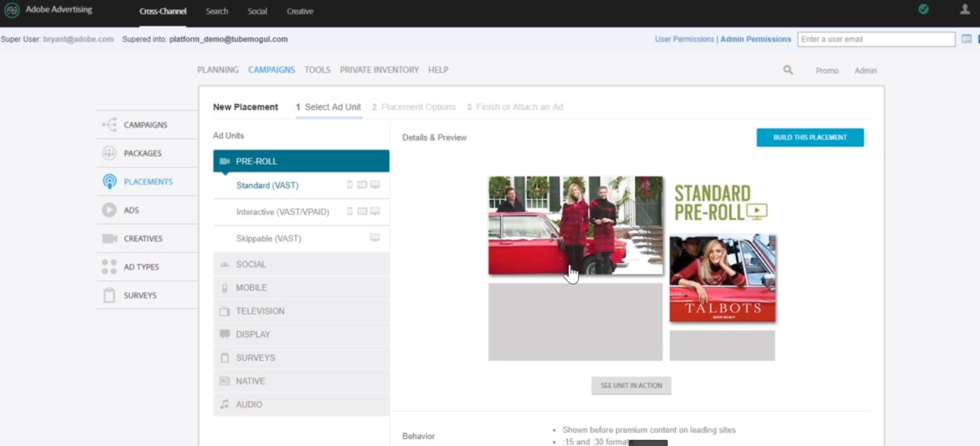Image resolution: width=980 pixels, height=446 pixels.
Task: Open the user profile icon
Action: pyautogui.click(x=964, y=9)
